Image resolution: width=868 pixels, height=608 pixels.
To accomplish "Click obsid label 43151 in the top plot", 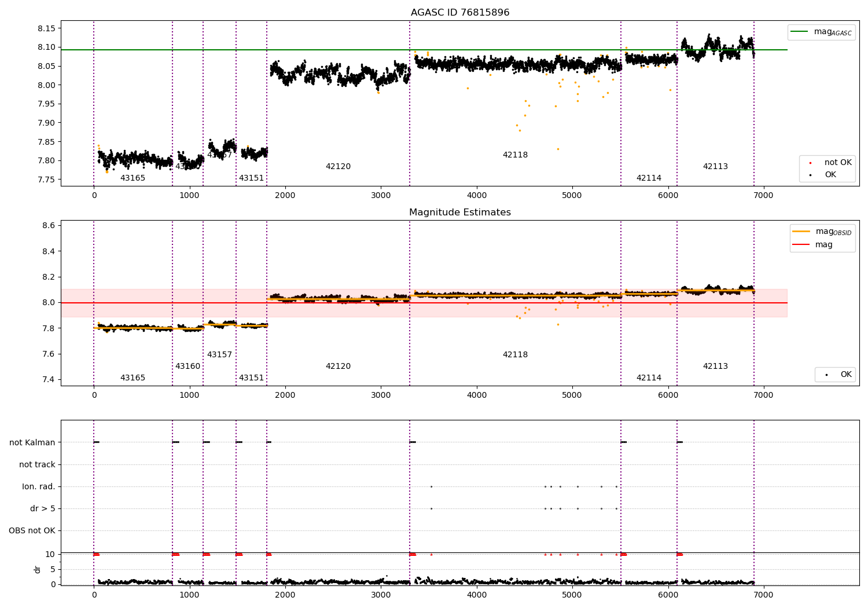I will [251, 178].
